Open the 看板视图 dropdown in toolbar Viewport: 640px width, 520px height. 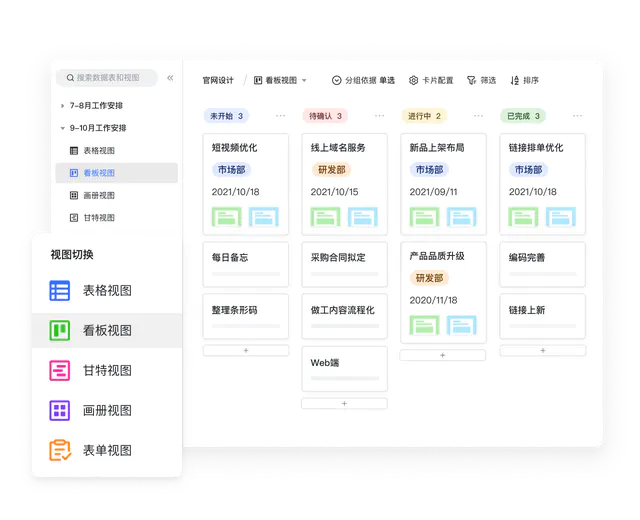coord(280,80)
